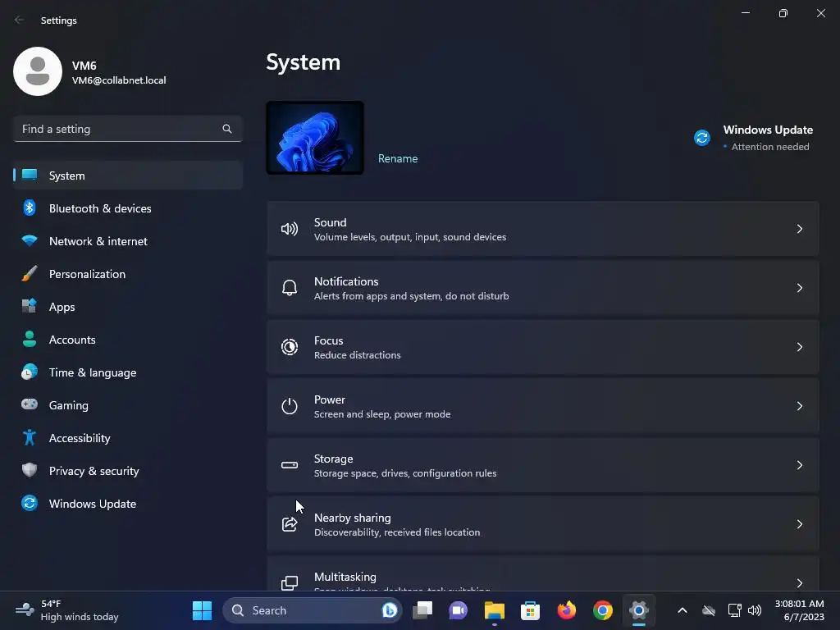Click the Accessibility figure icon
Viewport: 840px width, 630px height.
click(30, 438)
